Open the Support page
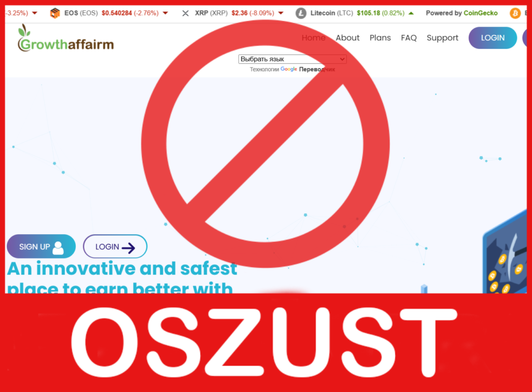The width and height of the screenshot is (532, 392). (x=442, y=37)
